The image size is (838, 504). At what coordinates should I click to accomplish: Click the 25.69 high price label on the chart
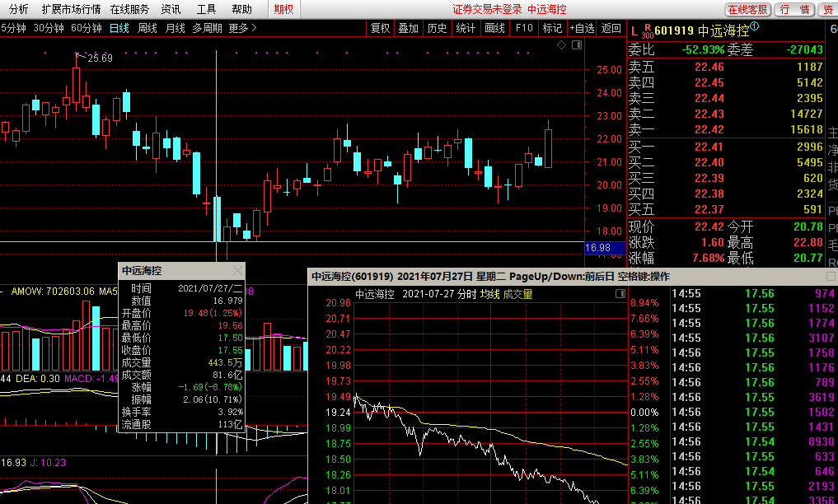point(100,58)
